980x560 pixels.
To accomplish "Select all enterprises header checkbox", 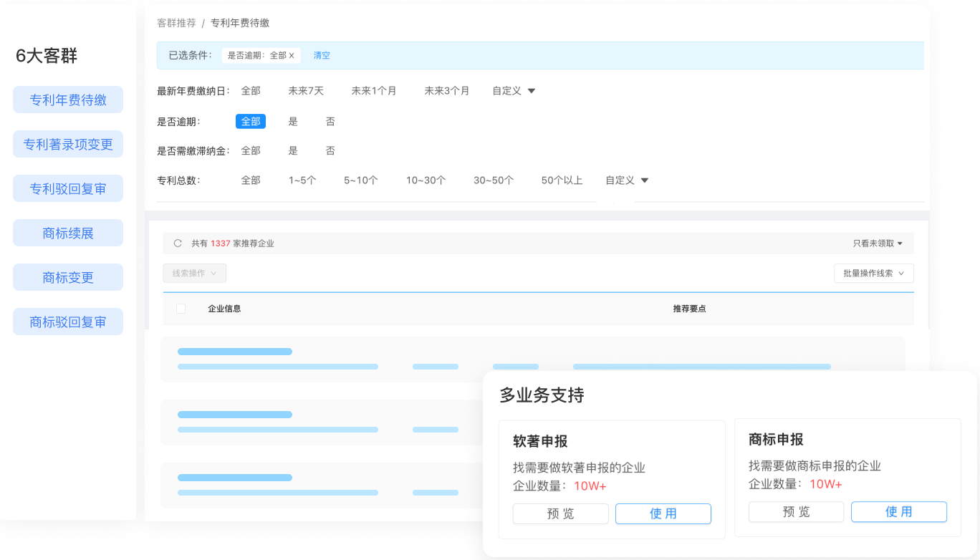I will pyautogui.click(x=181, y=309).
